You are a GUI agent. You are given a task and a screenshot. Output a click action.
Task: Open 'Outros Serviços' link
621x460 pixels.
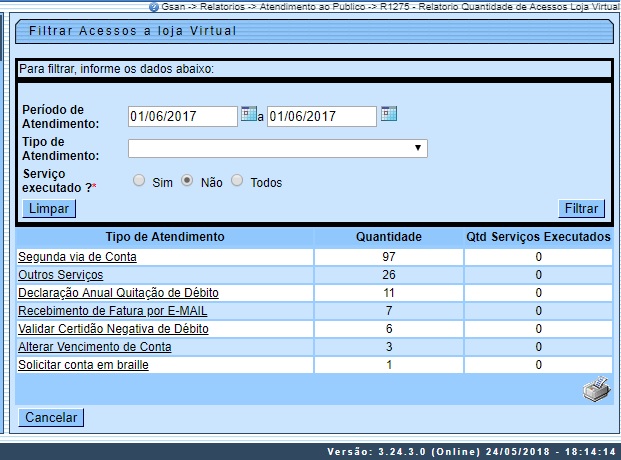pyautogui.click(x=60, y=275)
